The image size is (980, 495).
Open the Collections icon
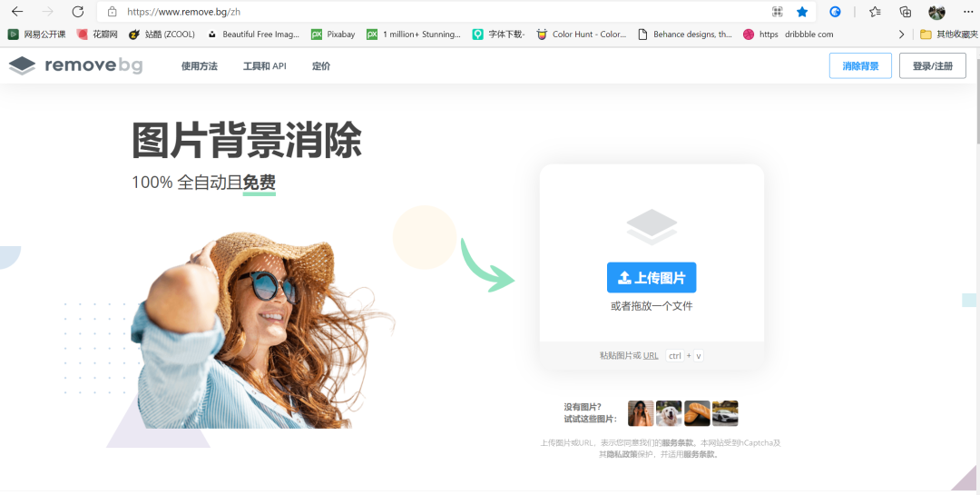pyautogui.click(x=905, y=11)
